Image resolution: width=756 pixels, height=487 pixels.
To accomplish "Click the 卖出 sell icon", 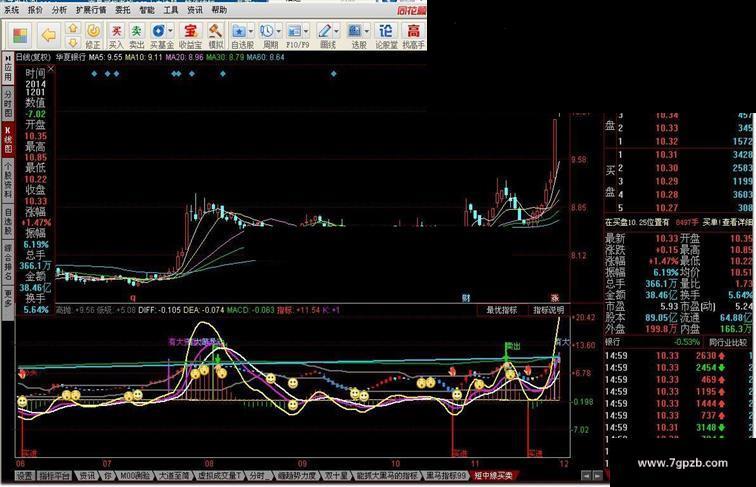I will click(136, 36).
